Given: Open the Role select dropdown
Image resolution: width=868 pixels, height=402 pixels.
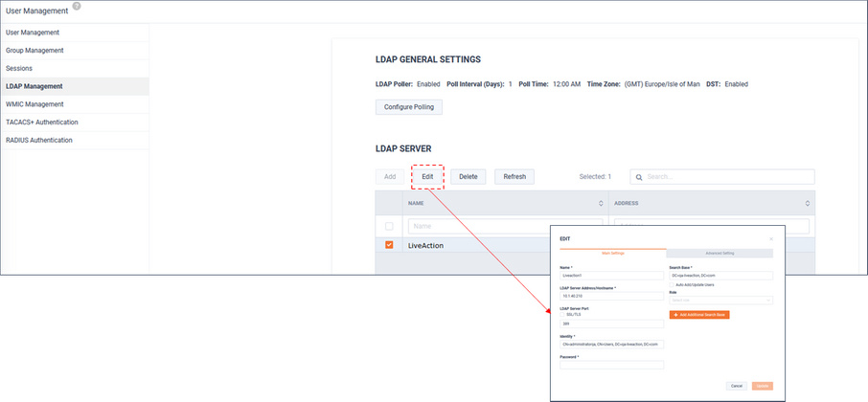Looking at the screenshot, I should [x=720, y=301].
